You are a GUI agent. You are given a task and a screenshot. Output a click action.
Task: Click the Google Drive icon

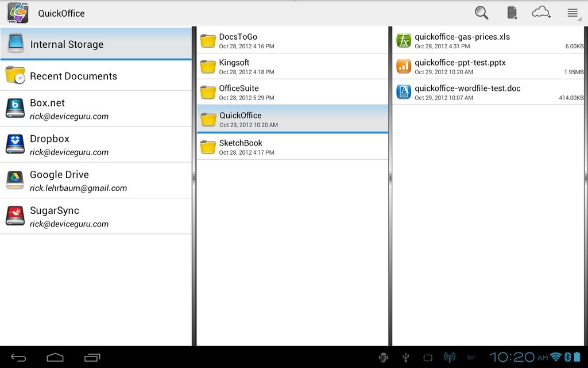coord(15,179)
